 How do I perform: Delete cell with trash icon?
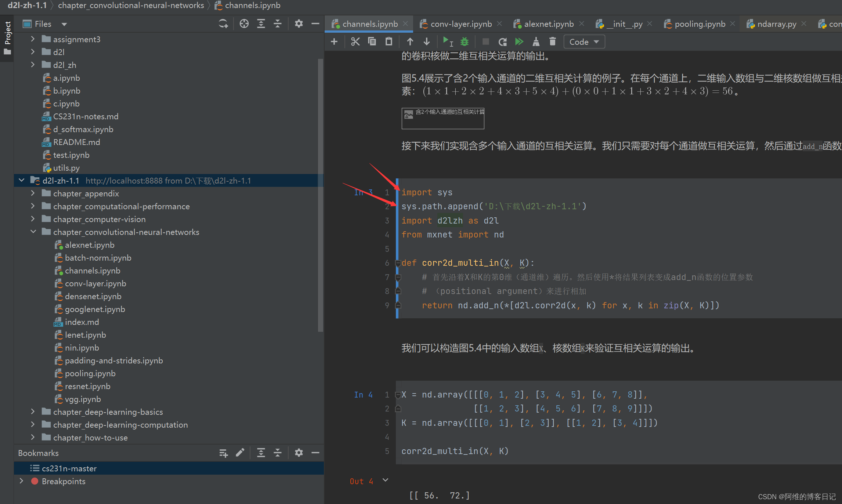553,42
